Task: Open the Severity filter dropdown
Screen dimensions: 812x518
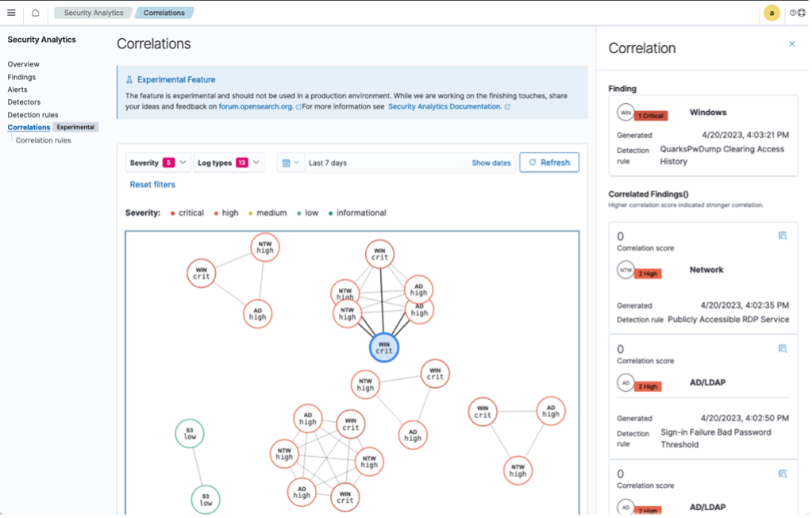Action: [156, 163]
